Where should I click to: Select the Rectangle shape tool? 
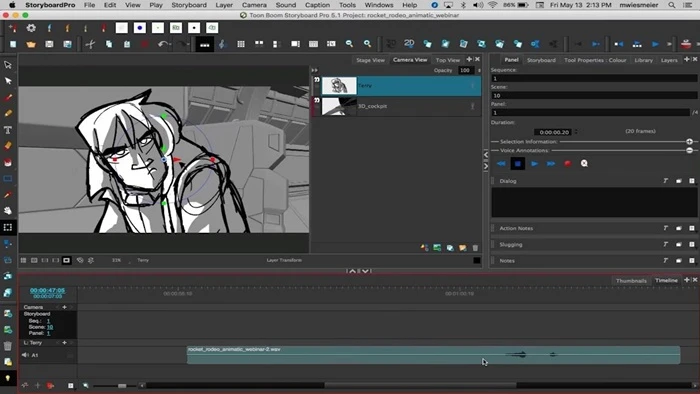point(8,178)
